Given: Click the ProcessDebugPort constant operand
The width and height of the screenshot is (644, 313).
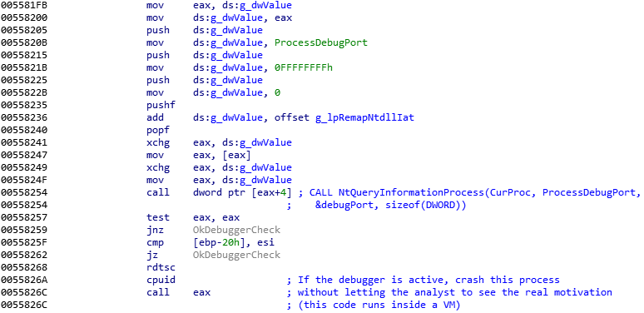Looking at the screenshot, I should tap(321, 42).
